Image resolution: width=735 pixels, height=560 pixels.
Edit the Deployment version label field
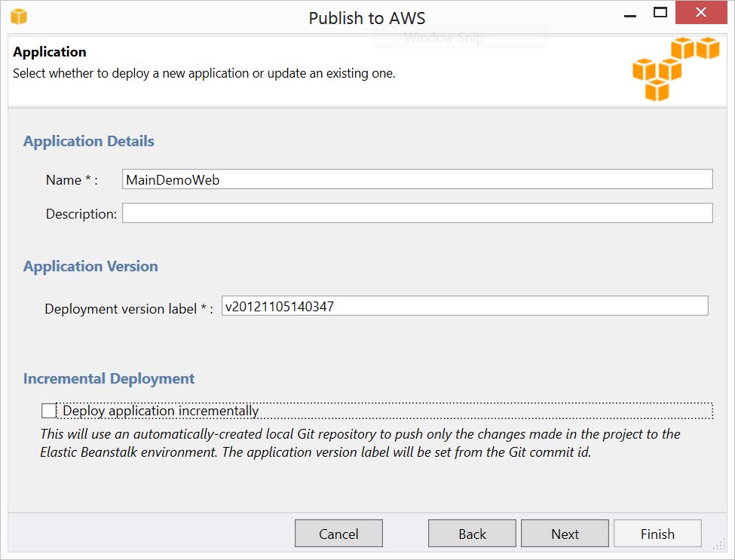(464, 306)
